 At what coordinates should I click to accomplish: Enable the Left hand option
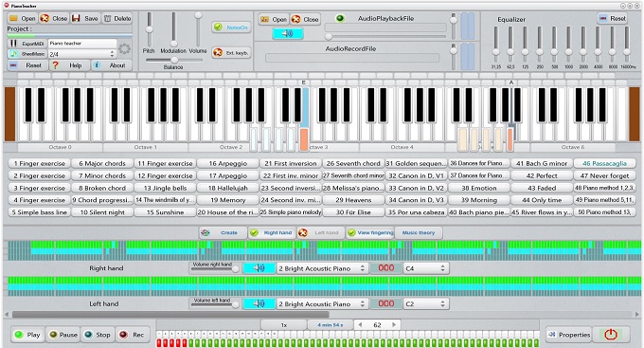(321, 233)
